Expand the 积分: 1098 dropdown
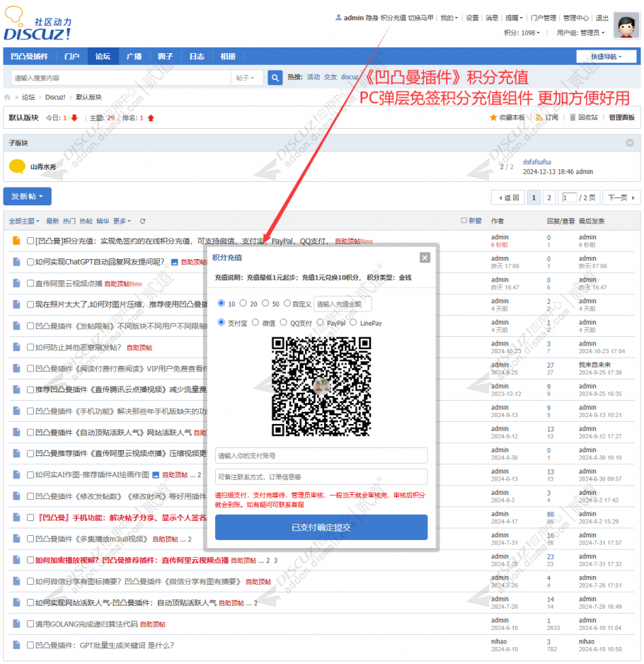Screen dimensions: 644x664 pyautogui.click(x=522, y=33)
